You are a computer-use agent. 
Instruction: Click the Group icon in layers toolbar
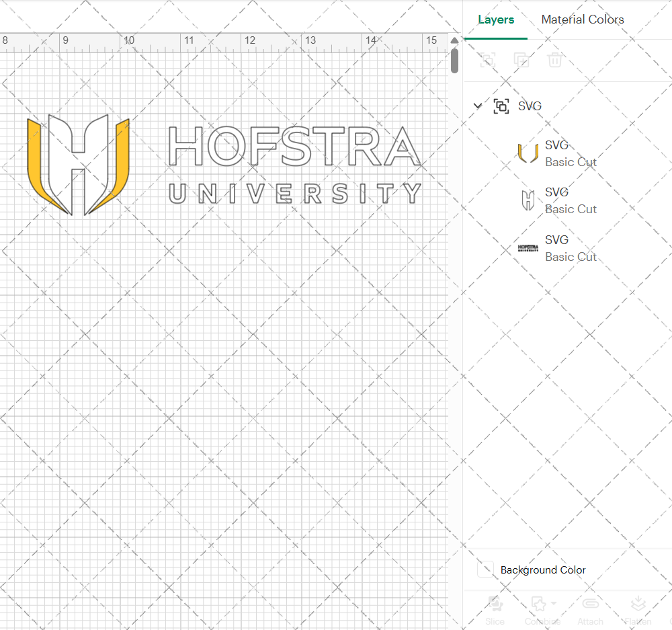[488, 60]
